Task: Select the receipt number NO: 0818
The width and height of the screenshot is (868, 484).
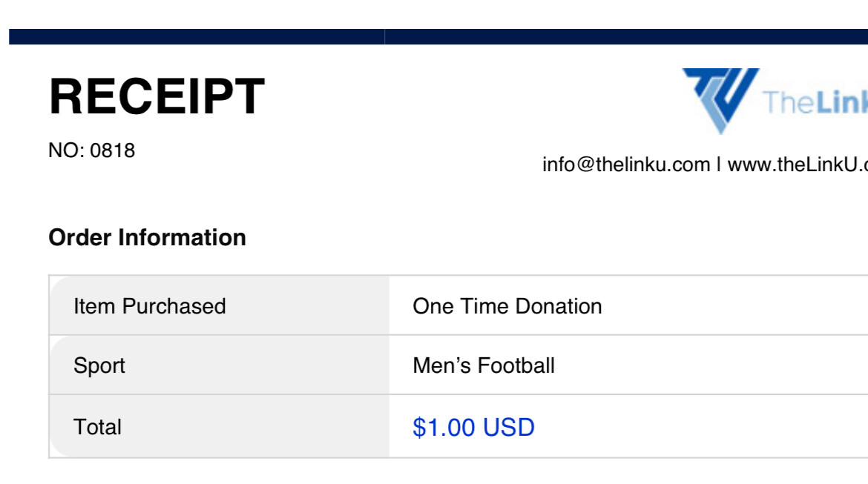Action: (x=91, y=150)
